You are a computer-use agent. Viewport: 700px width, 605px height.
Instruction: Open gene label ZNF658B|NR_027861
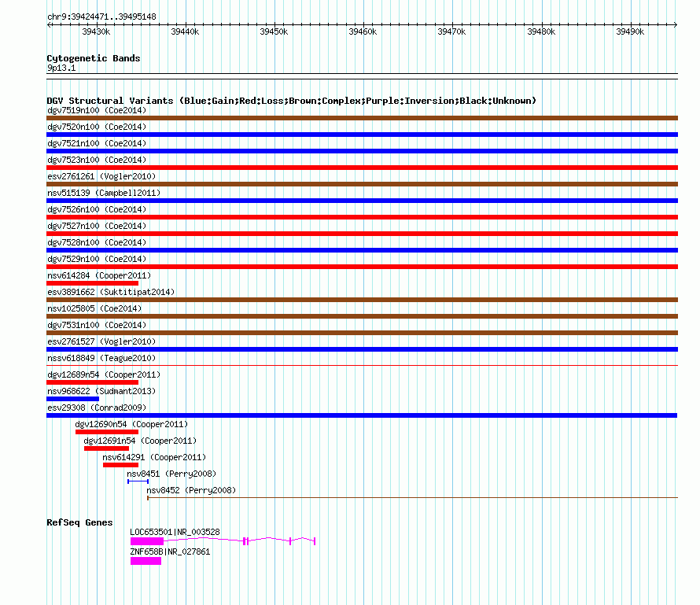[170, 552]
